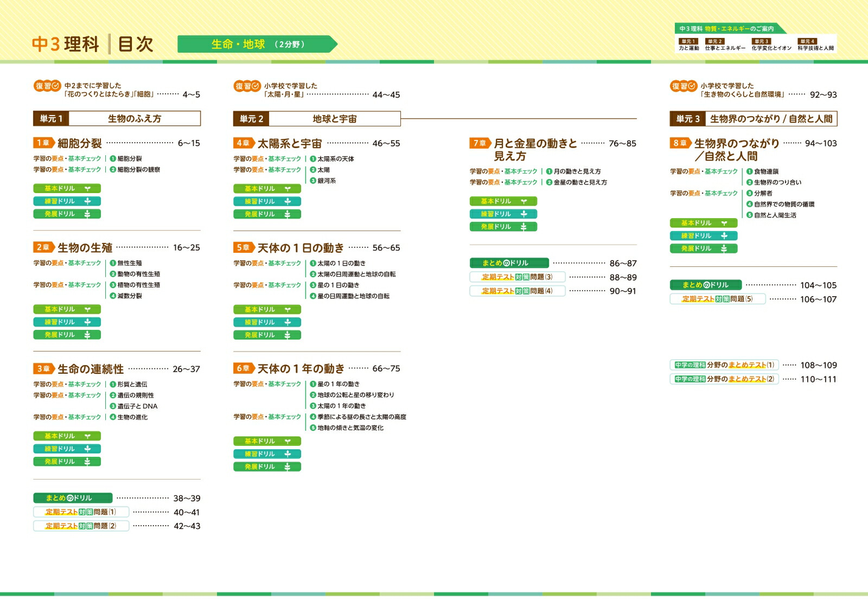Click the 中3理科 目次 page title
Image resolution: width=868 pixels, height=613 pixels.
coord(92,44)
